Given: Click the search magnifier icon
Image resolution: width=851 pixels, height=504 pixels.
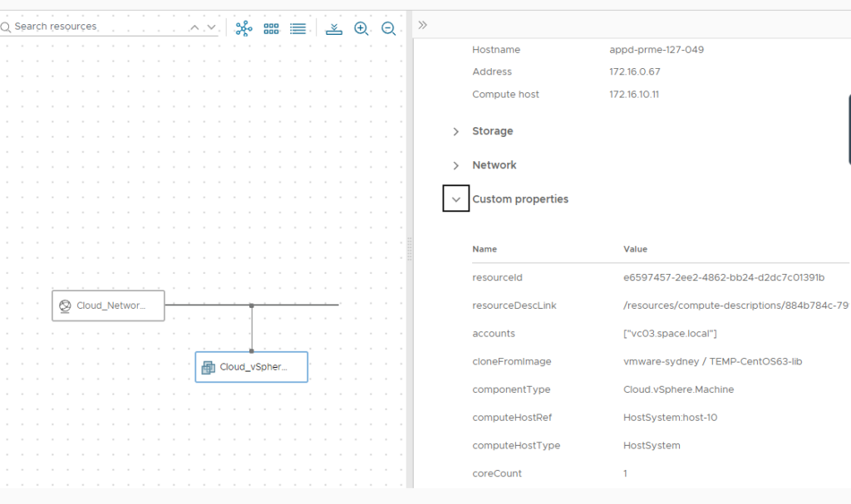Looking at the screenshot, I should tap(6, 27).
